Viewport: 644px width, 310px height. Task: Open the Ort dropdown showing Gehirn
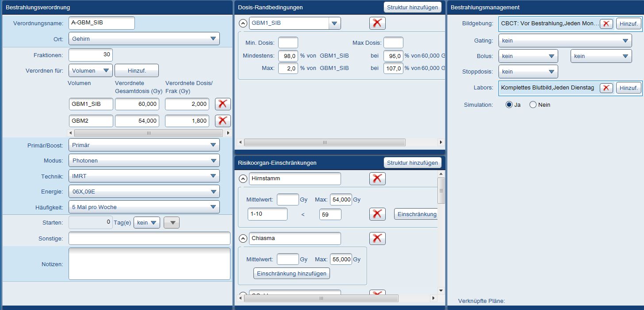144,39
